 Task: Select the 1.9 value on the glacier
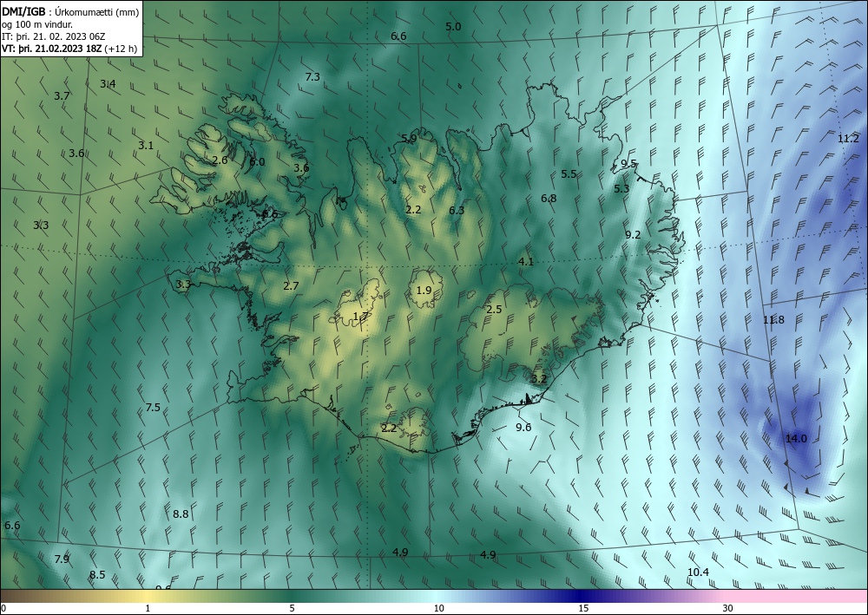(x=424, y=291)
